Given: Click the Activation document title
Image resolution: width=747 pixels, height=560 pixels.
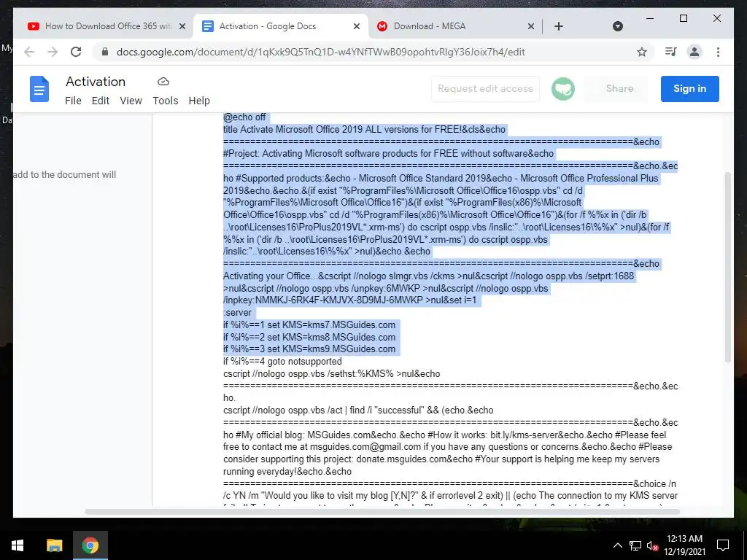Looking at the screenshot, I should [96, 82].
